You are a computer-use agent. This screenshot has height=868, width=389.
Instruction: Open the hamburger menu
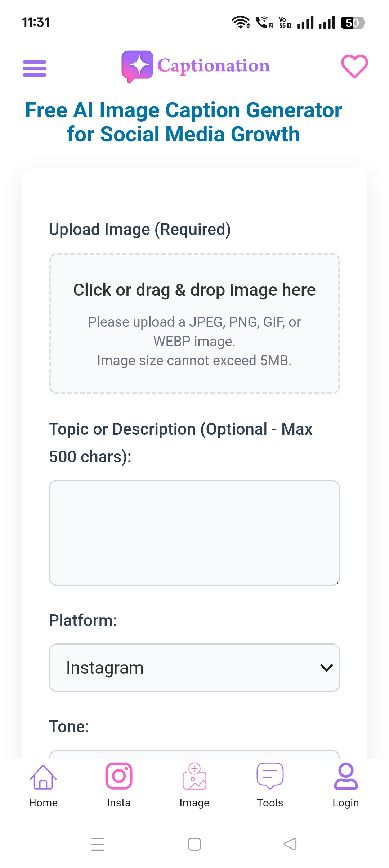(34, 67)
